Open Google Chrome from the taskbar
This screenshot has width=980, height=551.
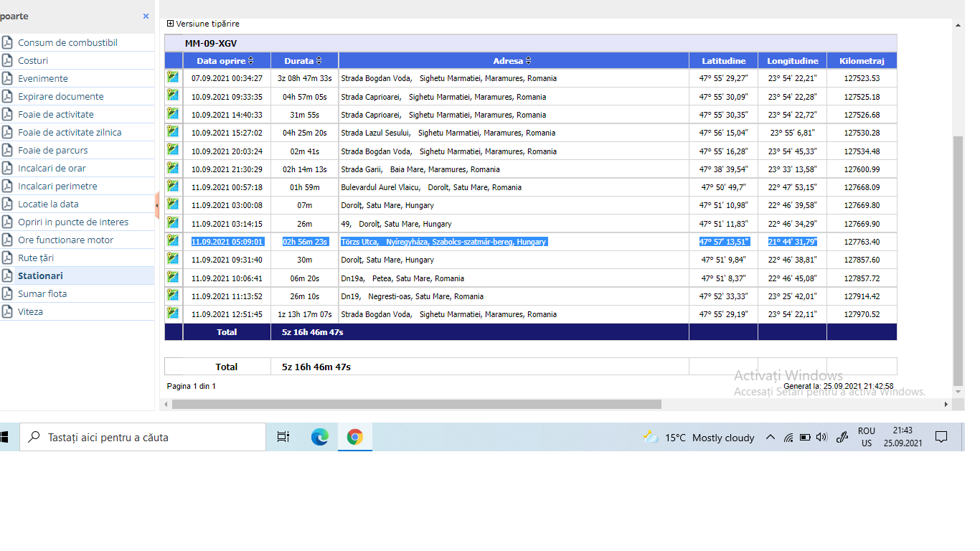[354, 437]
